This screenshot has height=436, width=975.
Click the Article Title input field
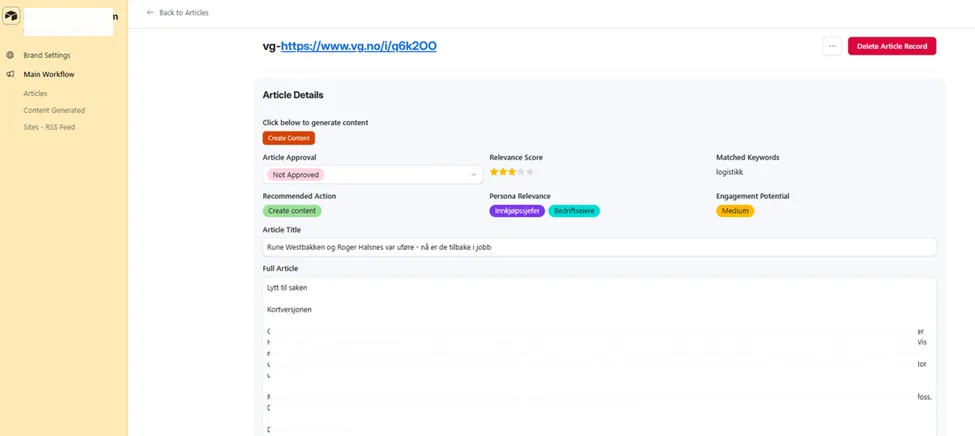point(599,247)
